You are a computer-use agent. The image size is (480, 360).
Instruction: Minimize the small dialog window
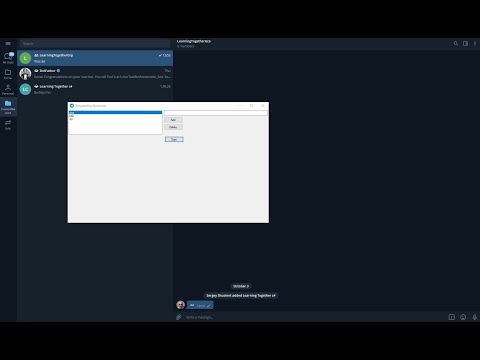pyautogui.click(x=240, y=105)
